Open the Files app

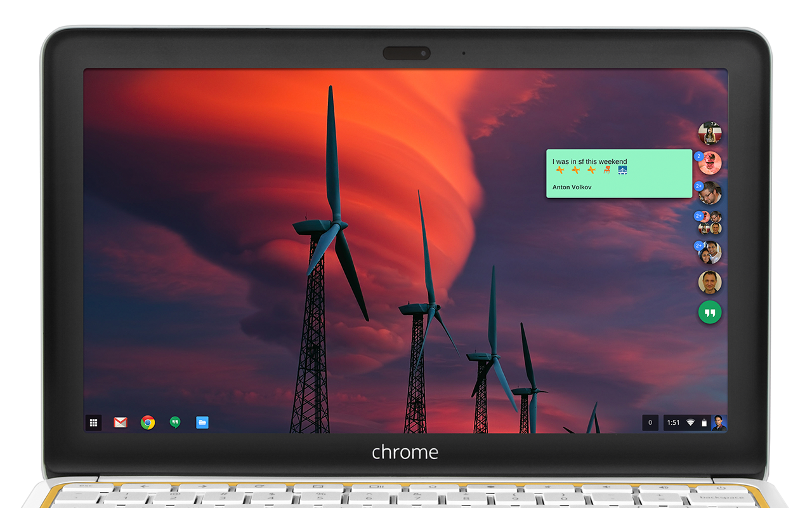point(201,422)
